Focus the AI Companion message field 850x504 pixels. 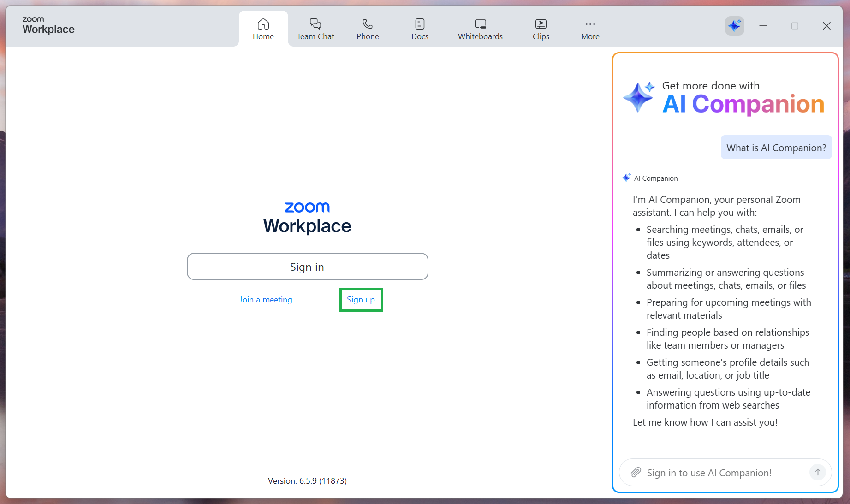725,473
